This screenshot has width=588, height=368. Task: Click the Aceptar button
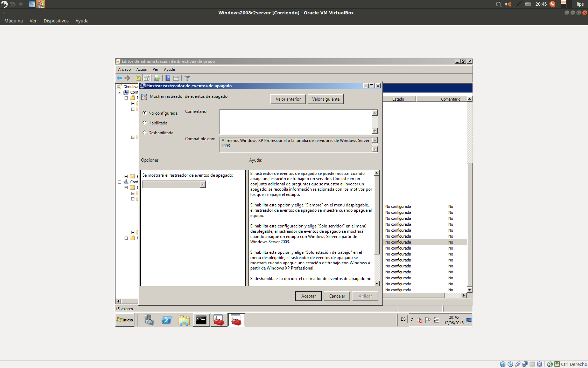(308, 296)
